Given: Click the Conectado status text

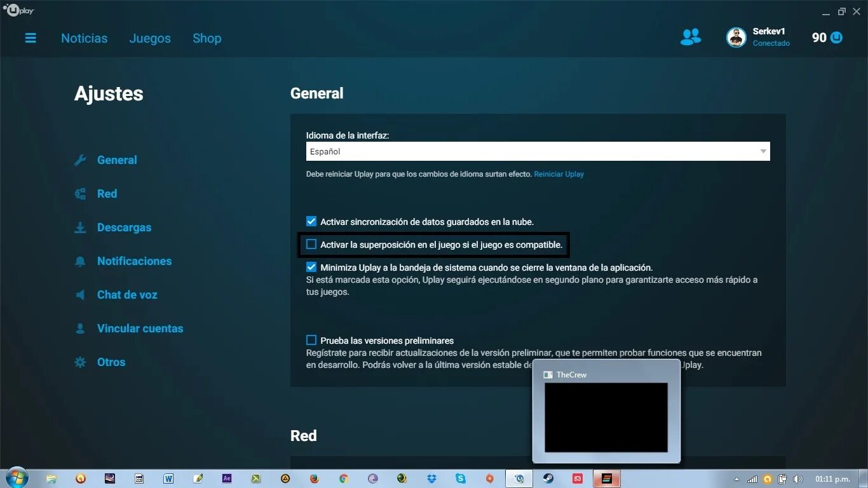Looking at the screenshot, I should [x=771, y=43].
